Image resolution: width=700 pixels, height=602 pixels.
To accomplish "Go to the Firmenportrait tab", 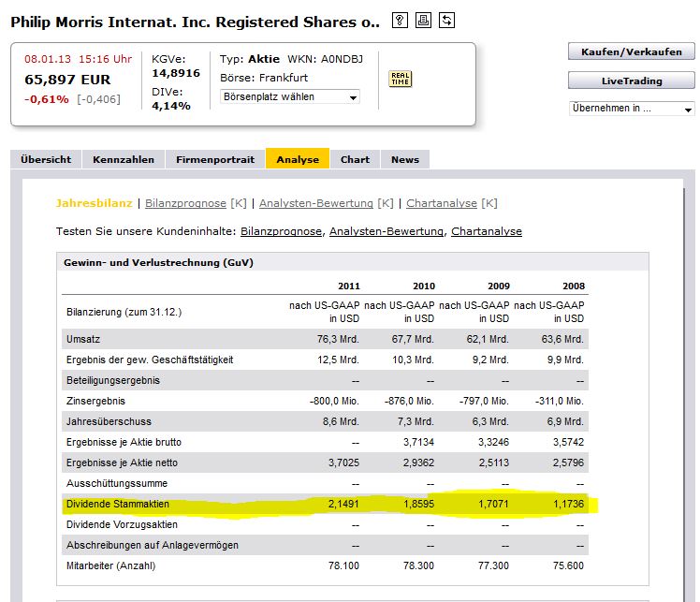I will (215, 159).
